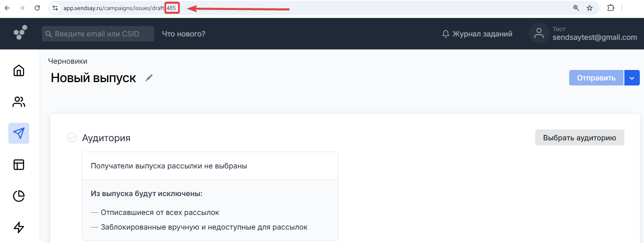Open the browser extensions puzzle icon
The height and width of the screenshot is (243, 644).
(611, 8)
